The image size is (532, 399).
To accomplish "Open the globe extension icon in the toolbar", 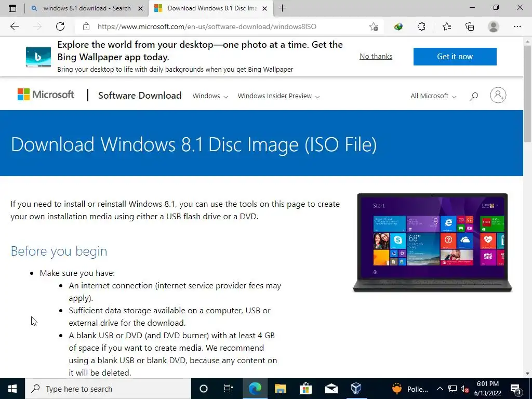I will click(398, 26).
